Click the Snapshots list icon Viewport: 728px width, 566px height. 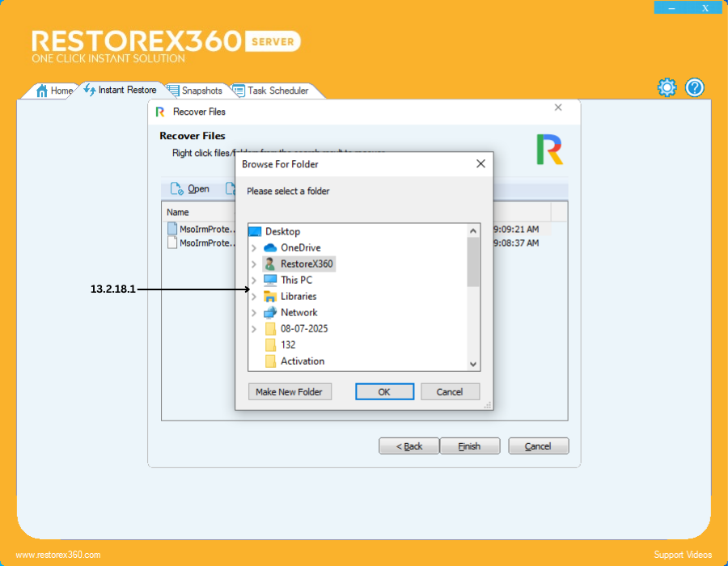(173, 91)
